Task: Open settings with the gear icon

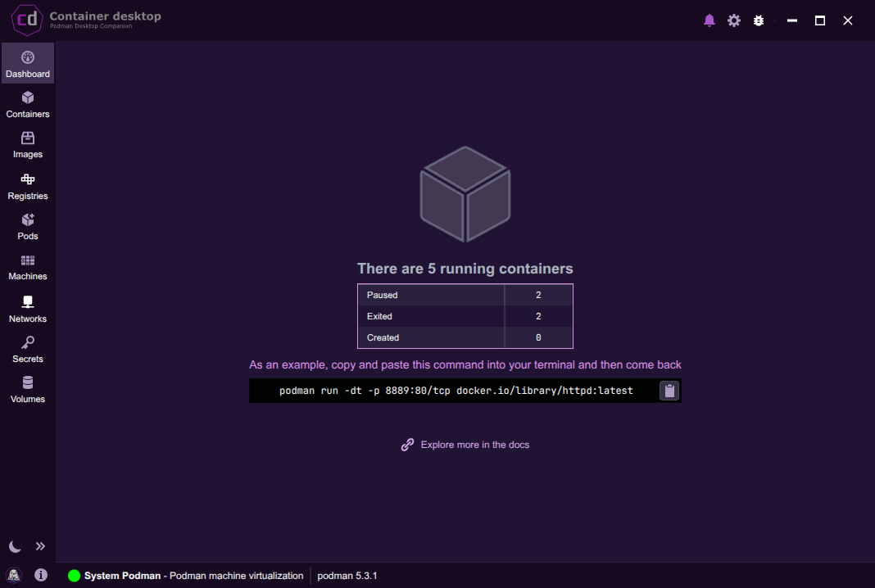Action: [x=734, y=20]
